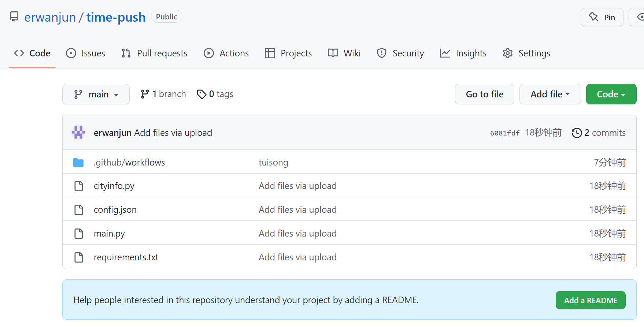The image size is (644, 327).
Task: Open the Pull requests tab
Action: pos(154,53)
